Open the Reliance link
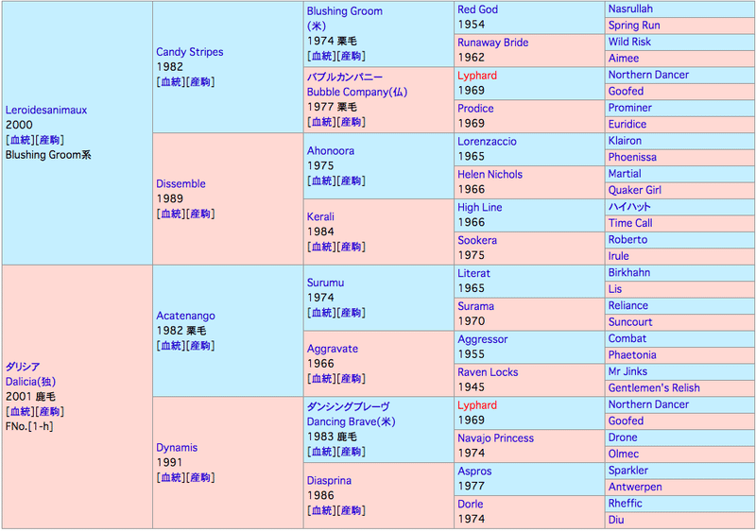 tap(628, 305)
